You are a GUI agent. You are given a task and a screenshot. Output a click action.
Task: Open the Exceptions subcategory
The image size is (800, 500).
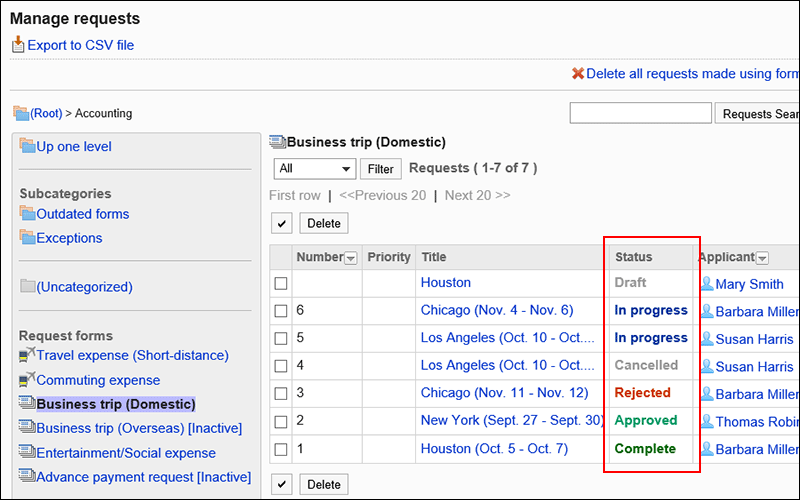[69, 238]
